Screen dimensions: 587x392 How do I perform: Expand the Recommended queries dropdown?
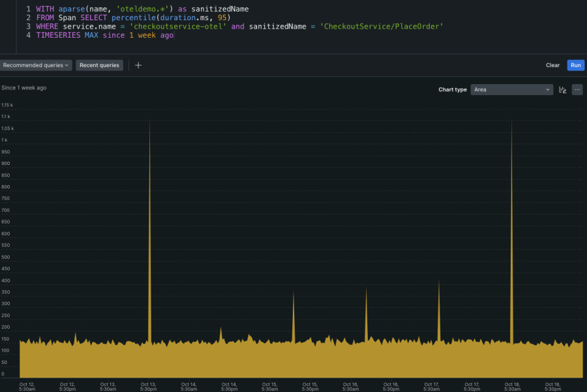tap(36, 65)
